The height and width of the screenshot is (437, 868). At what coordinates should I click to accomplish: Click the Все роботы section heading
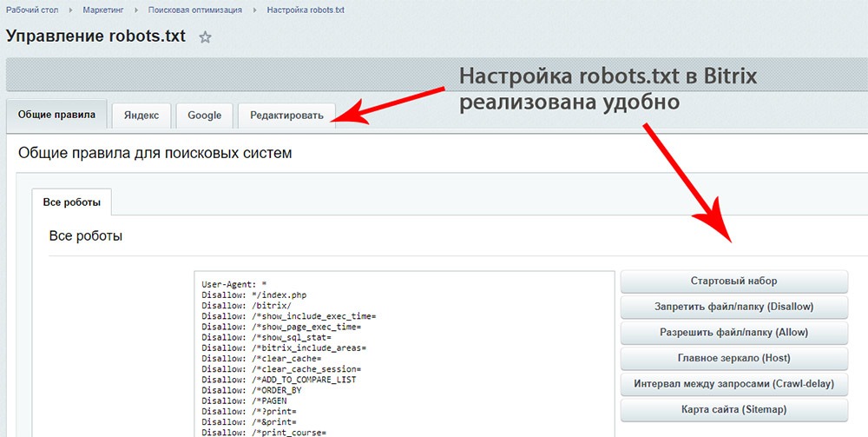click(x=86, y=236)
